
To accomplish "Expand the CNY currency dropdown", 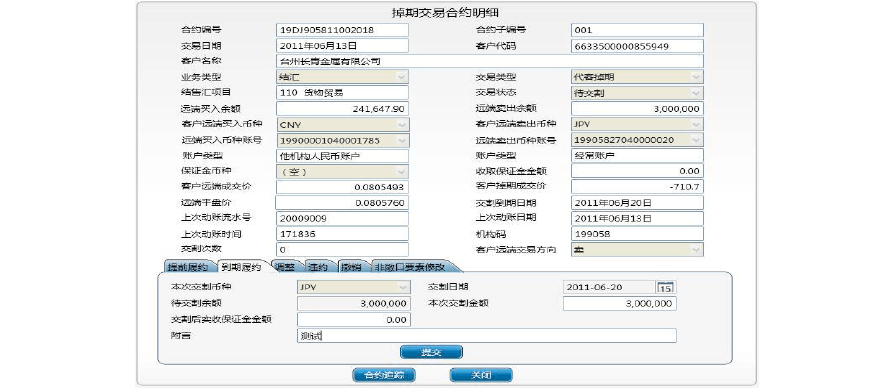I will tap(342, 124).
